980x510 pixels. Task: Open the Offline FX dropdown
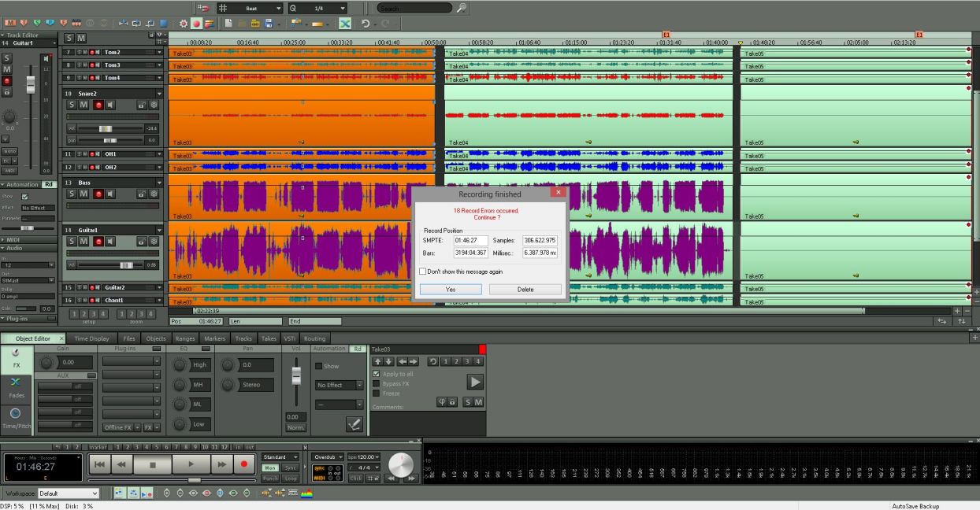[121, 427]
